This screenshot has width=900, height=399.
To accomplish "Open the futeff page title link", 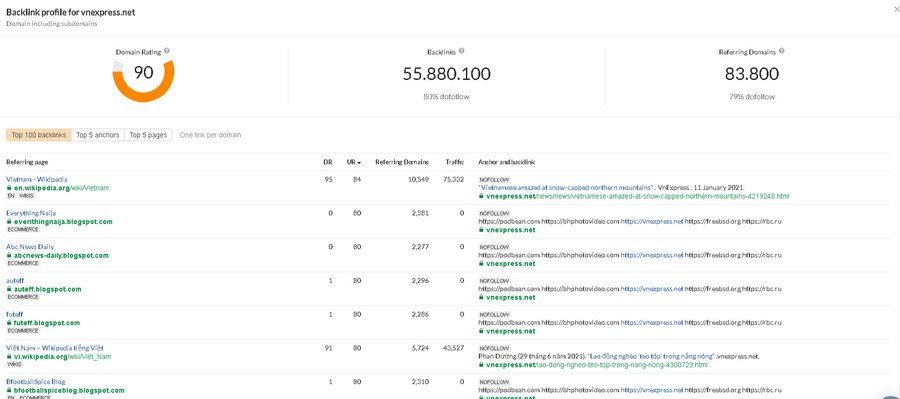I will point(14,315).
